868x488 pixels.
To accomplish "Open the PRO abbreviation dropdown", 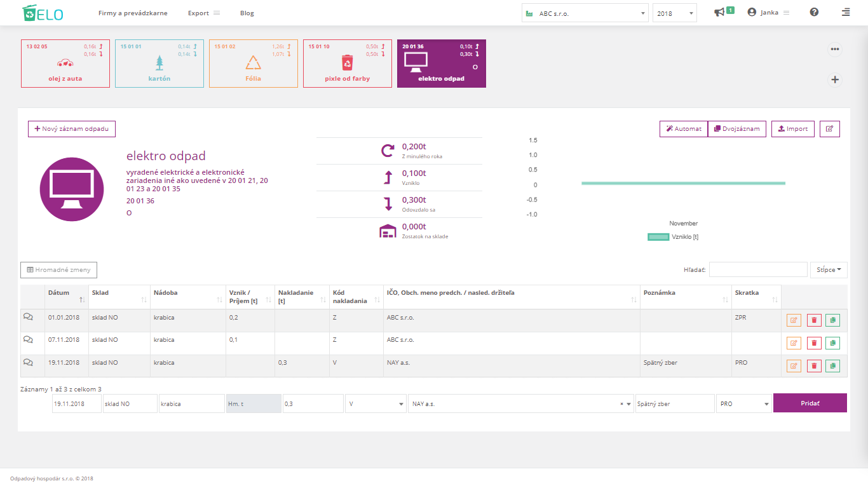I will coord(744,403).
